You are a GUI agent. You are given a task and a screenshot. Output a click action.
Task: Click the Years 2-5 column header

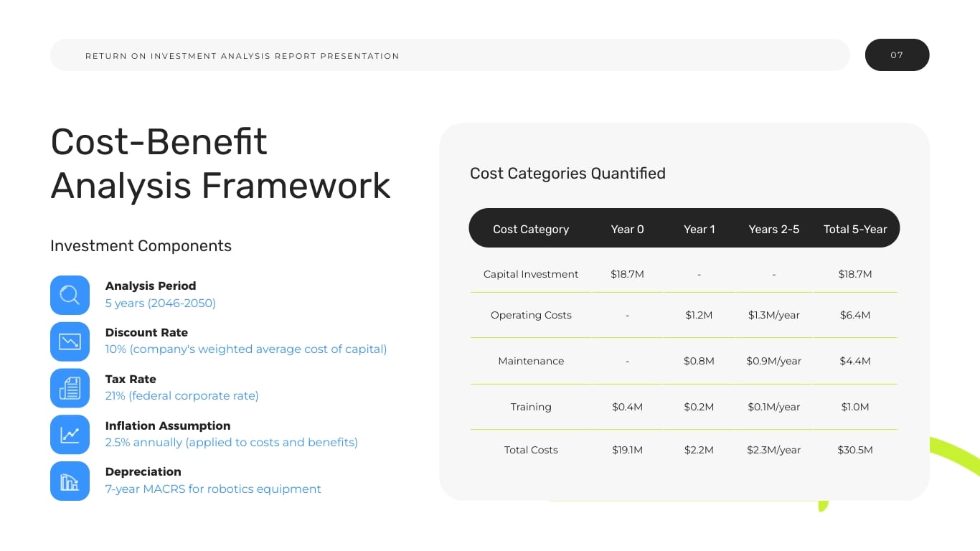click(774, 229)
